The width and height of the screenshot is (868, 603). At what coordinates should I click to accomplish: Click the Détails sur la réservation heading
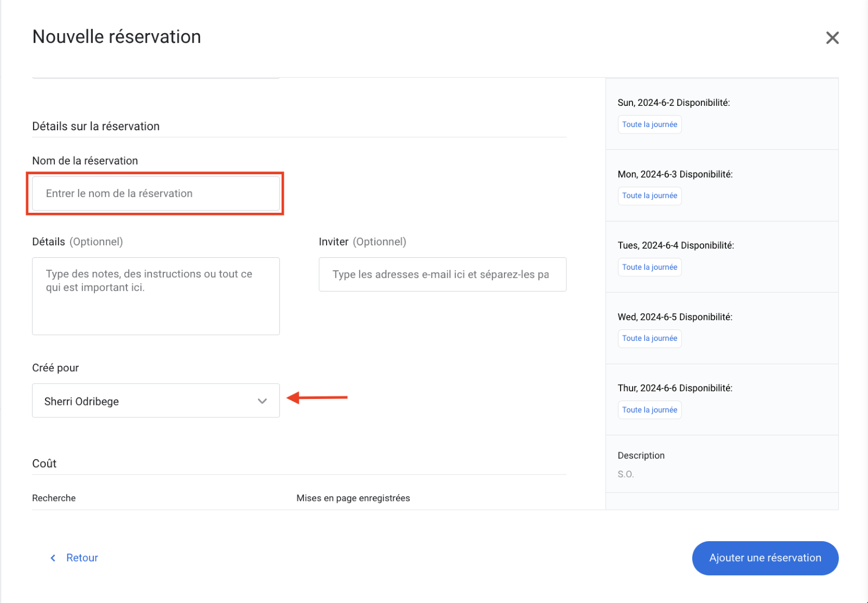(96, 126)
